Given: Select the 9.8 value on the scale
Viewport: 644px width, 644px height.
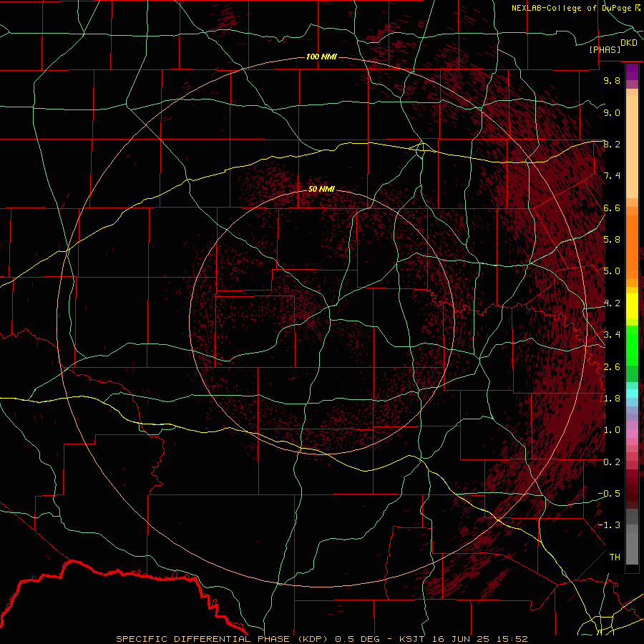Looking at the screenshot, I should [612, 80].
